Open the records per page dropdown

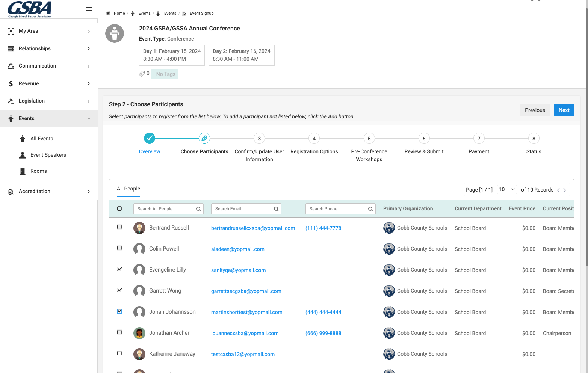pos(507,190)
